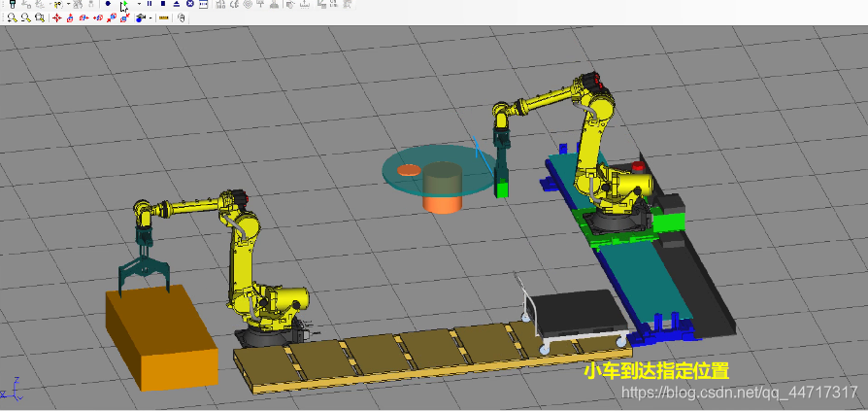This screenshot has width=868, height=411.
Task: Select the yellow measure ruler tool
Action: pos(163,17)
